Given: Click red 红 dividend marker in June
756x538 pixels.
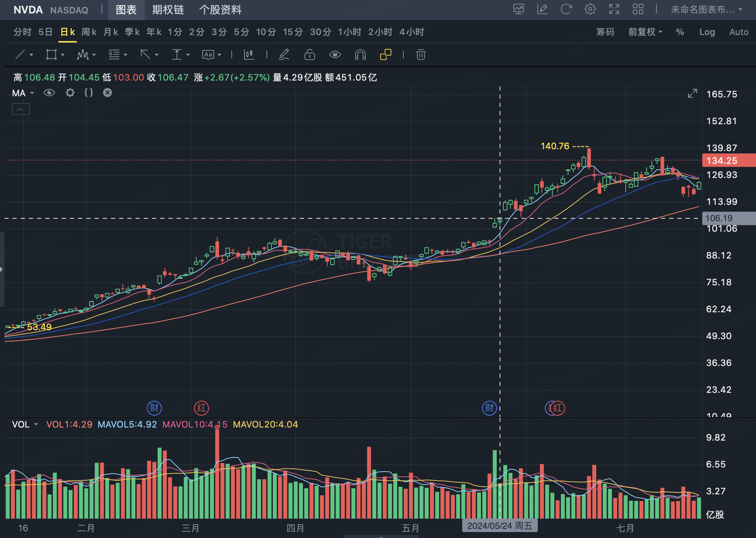Looking at the screenshot, I should [557, 408].
